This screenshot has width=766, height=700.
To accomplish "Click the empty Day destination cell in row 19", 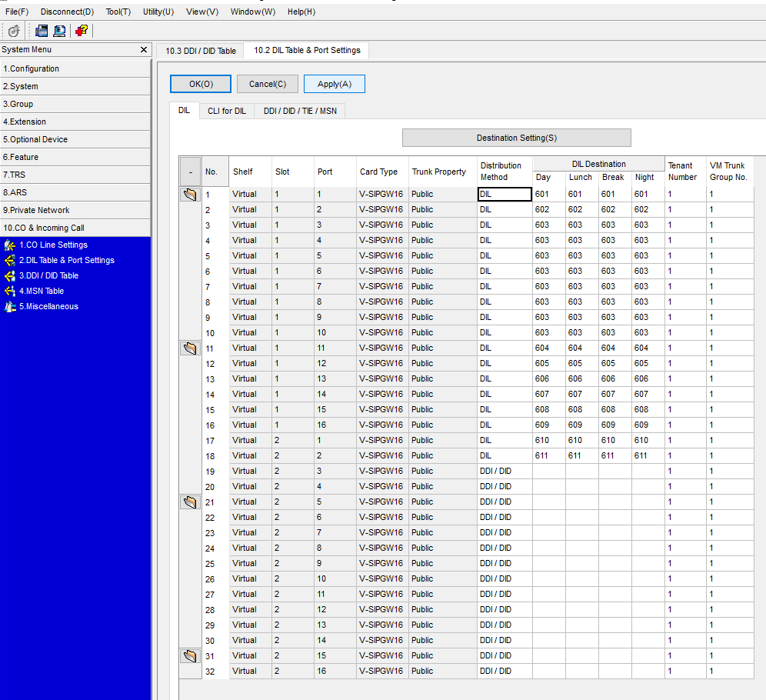I will click(x=549, y=472).
